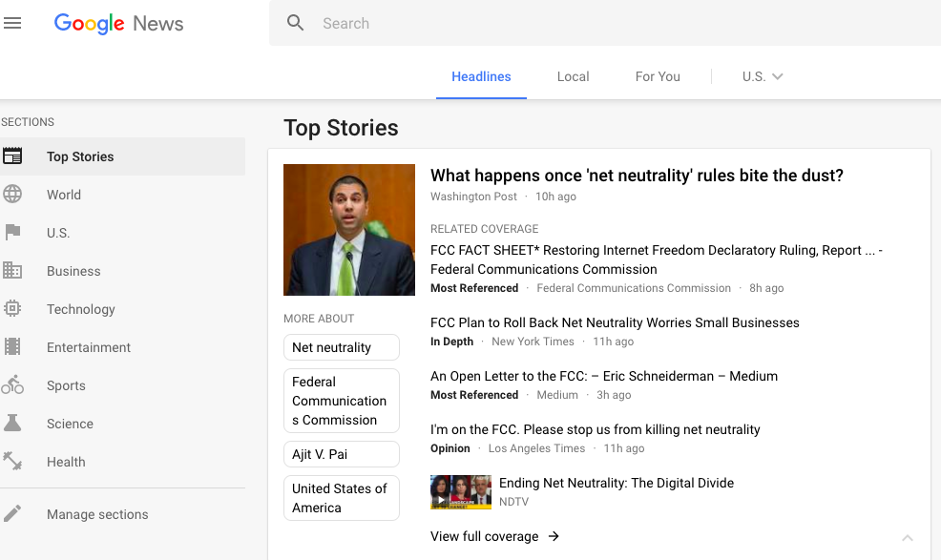Click the World globe icon

[x=12, y=195]
